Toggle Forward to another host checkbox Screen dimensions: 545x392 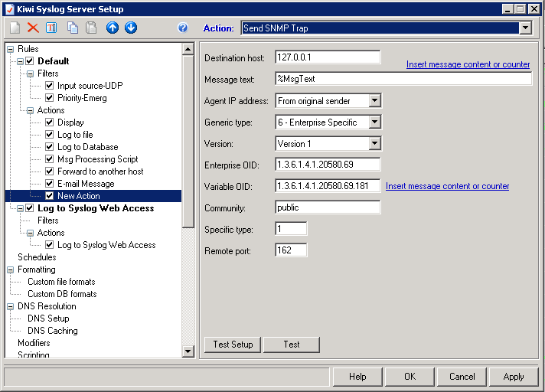click(49, 171)
